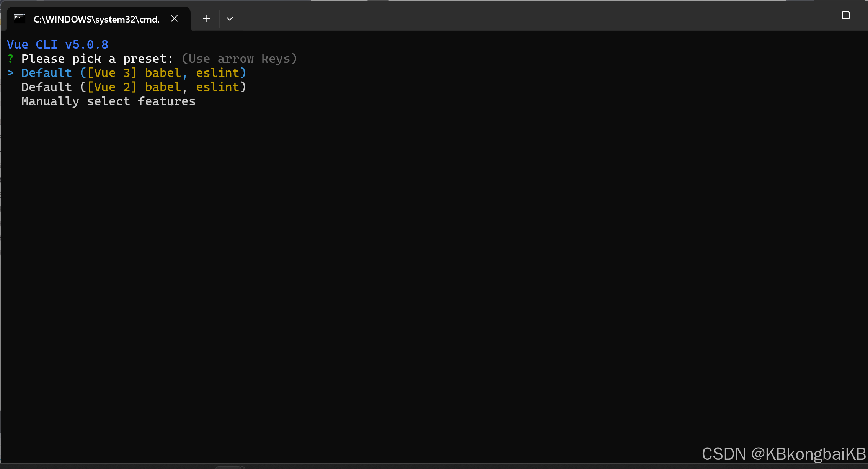Expand the new tab profile dropdown chevron
Screen dimensions: 868x469
pyautogui.click(x=230, y=19)
